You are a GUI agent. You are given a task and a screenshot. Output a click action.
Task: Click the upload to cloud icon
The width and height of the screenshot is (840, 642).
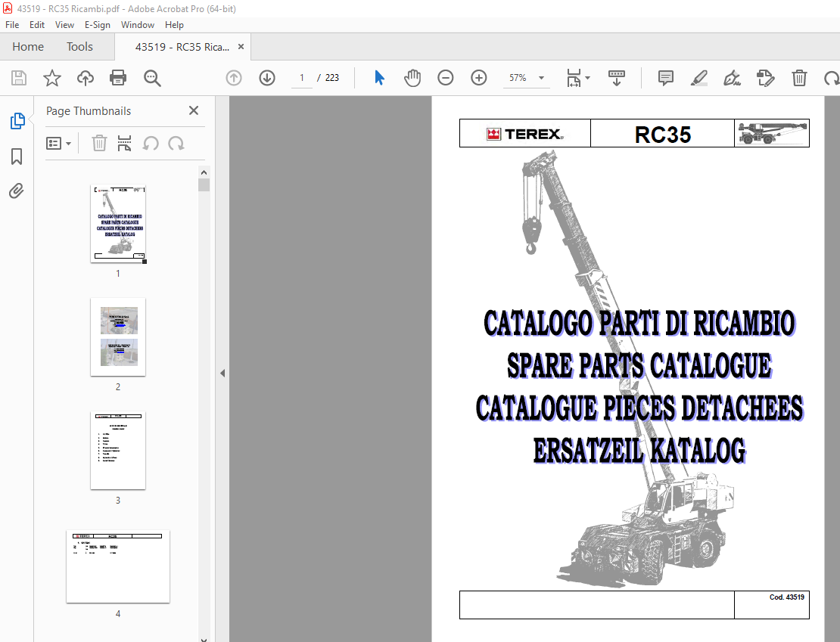point(86,78)
